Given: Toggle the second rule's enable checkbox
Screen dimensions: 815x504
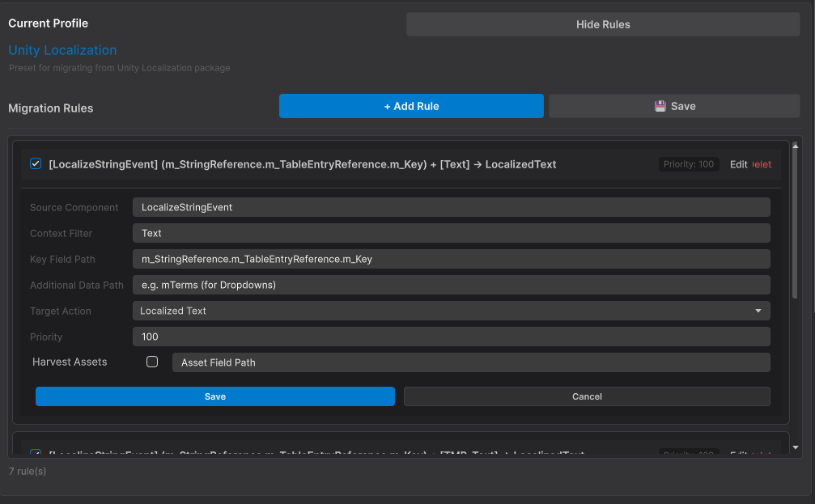Looking at the screenshot, I should 36,455.
